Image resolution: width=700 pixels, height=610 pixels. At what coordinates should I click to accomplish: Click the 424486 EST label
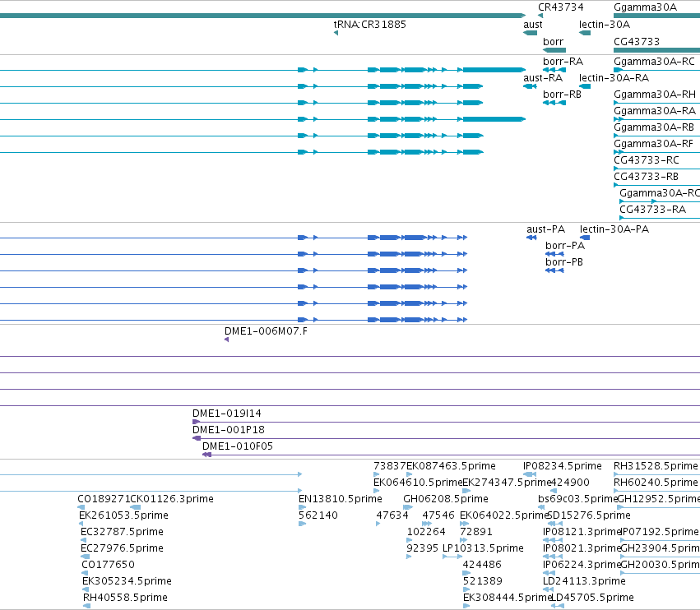482,565
